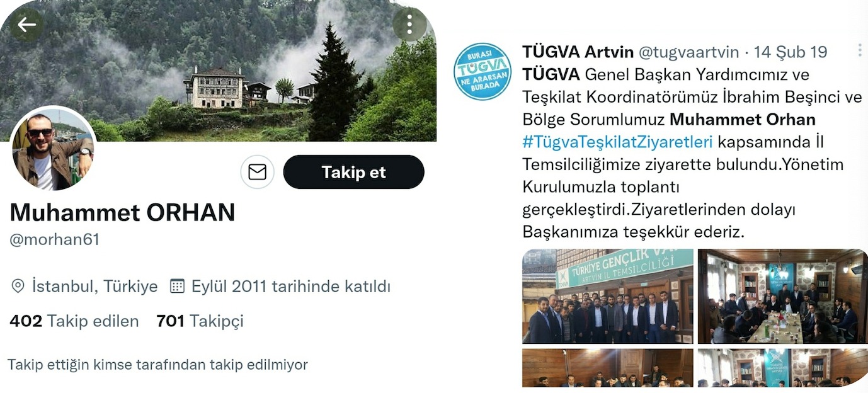Send a message via the envelope icon
868x393 pixels.
click(x=257, y=172)
